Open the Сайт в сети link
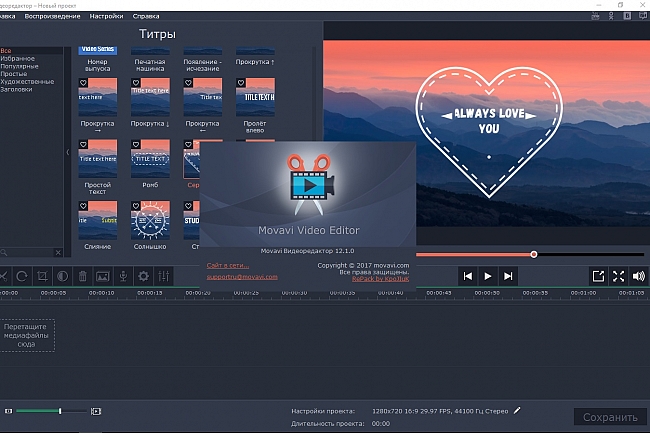The image size is (650, 433). (x=228, y=265)
